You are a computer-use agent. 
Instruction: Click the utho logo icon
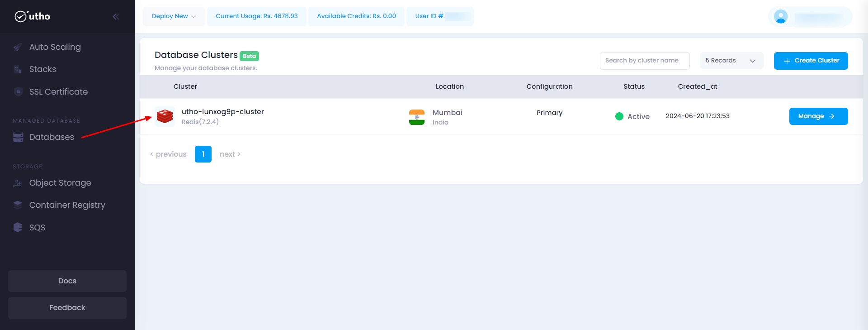click(x=21, y=16)
